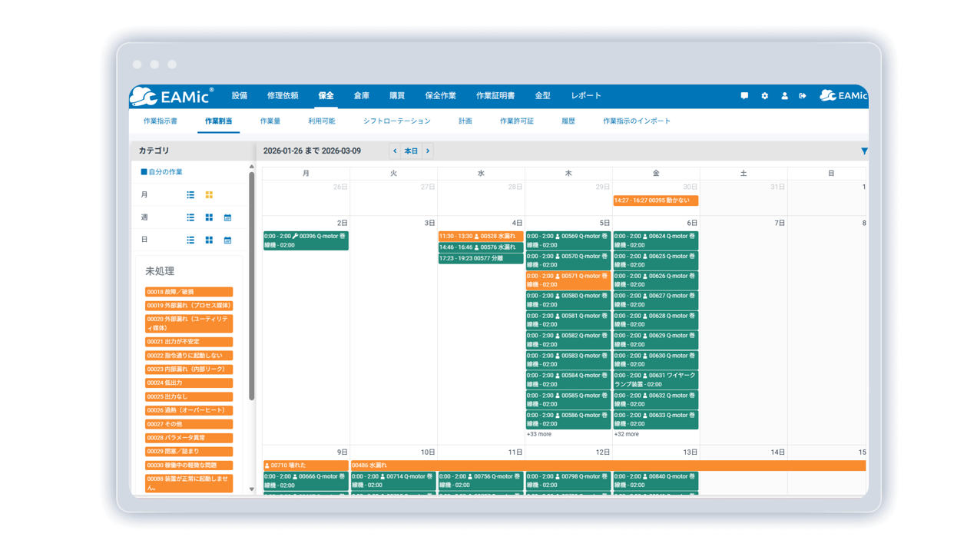Open the user profile icon
Screen dimensions: 977x560
(785, 95)
